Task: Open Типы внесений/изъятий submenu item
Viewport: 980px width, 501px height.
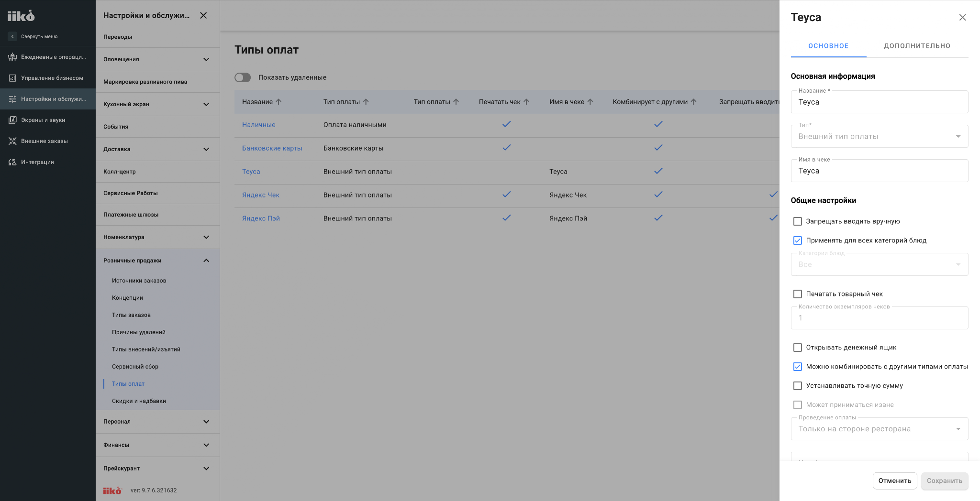Action: 146,349
